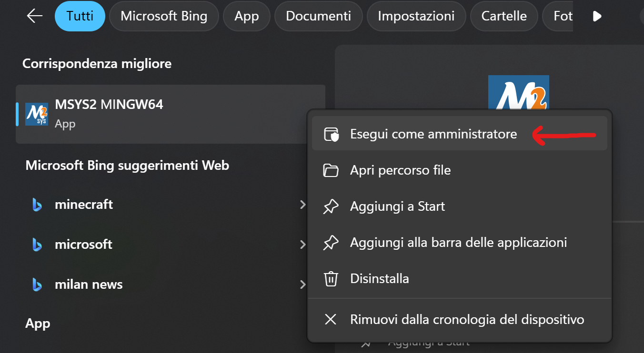Click the Bing icon beside minecraft

(37, 205)
